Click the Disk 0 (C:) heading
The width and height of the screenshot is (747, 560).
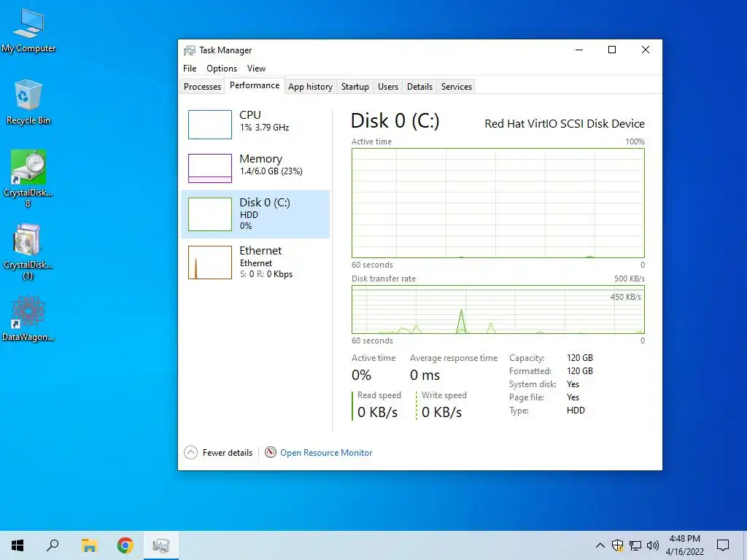click(x=395, y=121)
